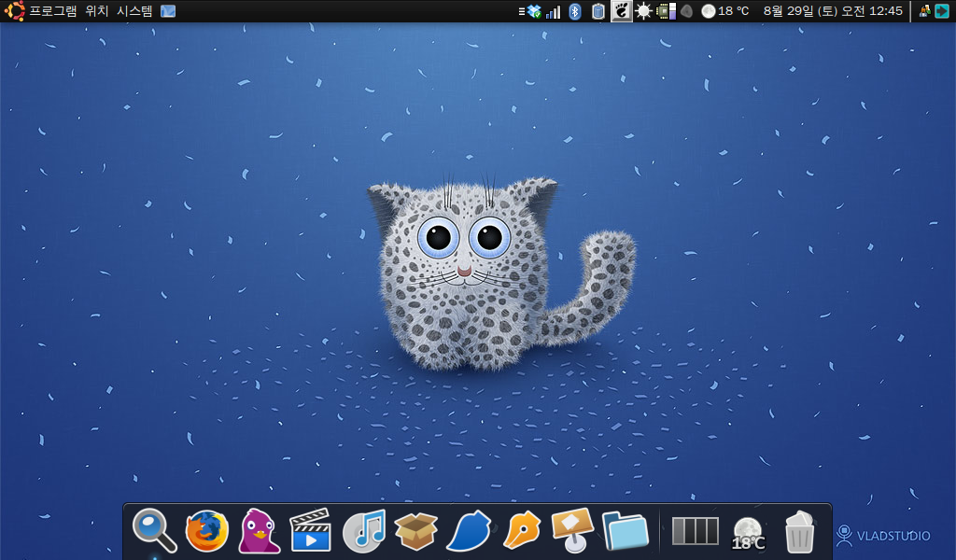956x560 pixels.
Task: Open the Trash from the dock
Action: point(799,531)
